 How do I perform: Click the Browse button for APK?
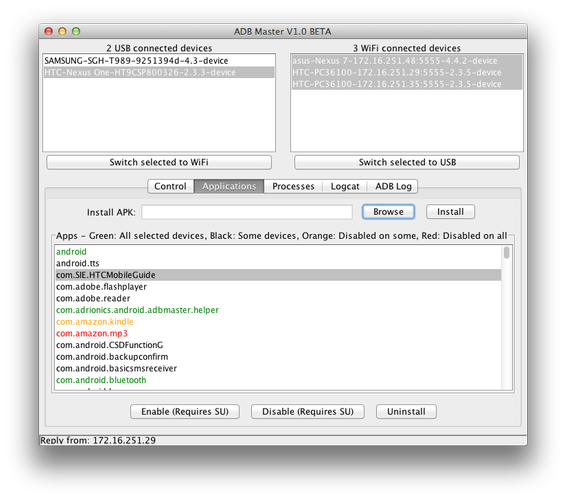[x=388, y=212]
